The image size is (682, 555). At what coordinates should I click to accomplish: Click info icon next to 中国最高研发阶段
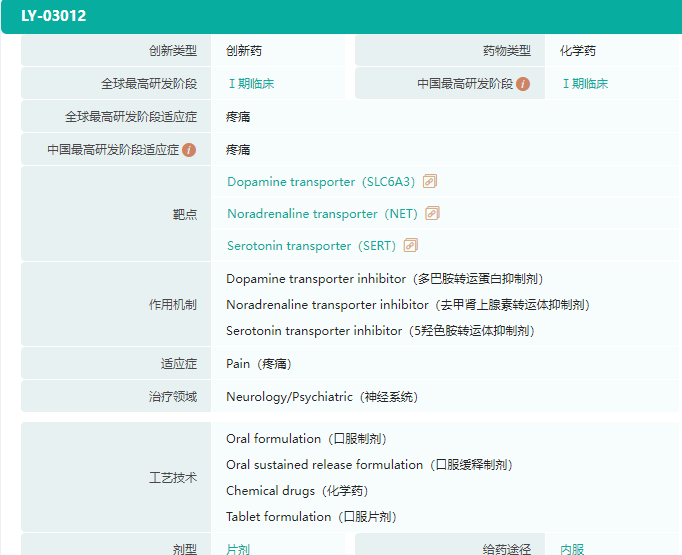(523, 84)
